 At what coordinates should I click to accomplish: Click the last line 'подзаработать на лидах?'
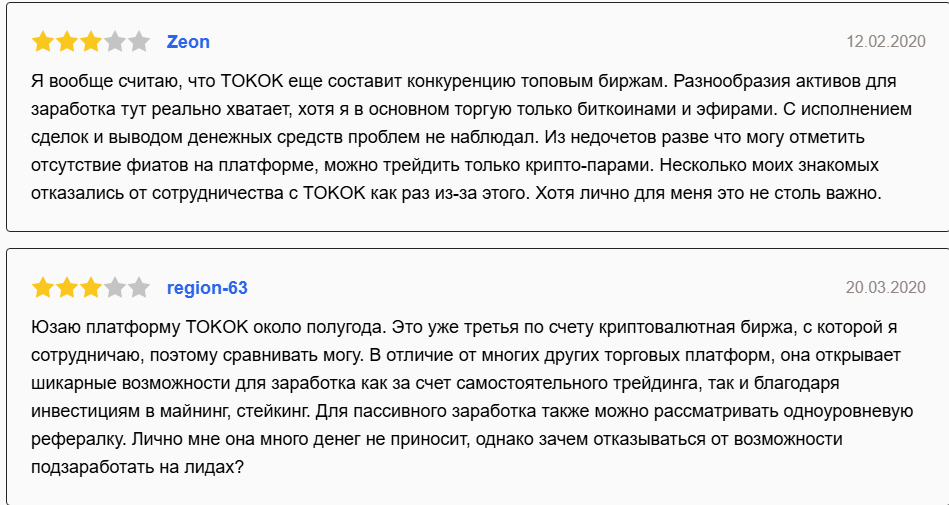[137, 468]
